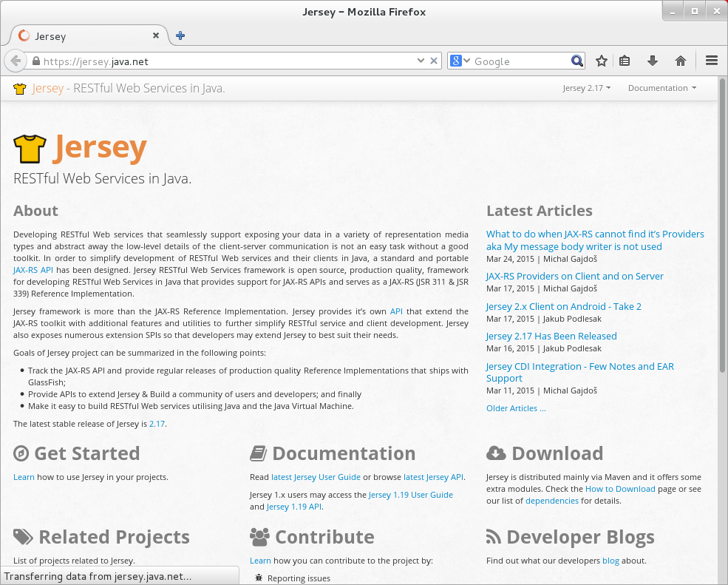Viewport: 728px width, 585px height.
Task: Click the cloud download icon
Action: (x=497, y=453)
